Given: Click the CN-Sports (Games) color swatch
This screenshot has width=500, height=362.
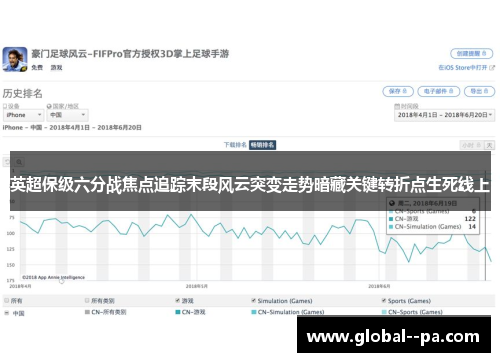Looking at the screenshot, I should click(384, 312).
